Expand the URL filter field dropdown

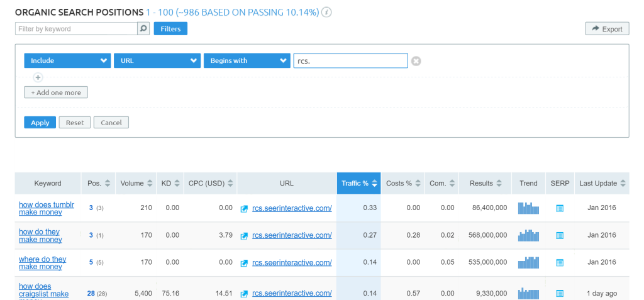pos(157,61)
